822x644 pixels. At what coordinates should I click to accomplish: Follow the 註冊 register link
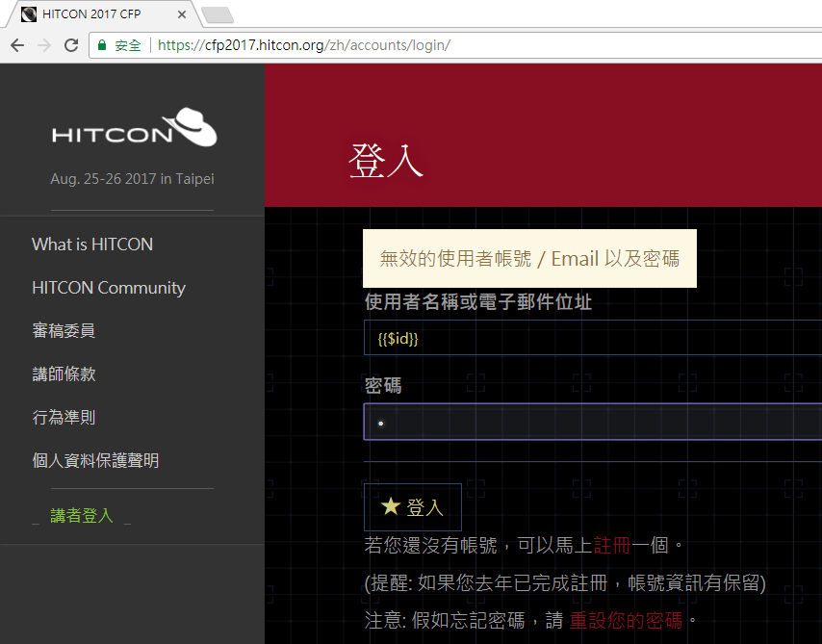tap(612, 546)
